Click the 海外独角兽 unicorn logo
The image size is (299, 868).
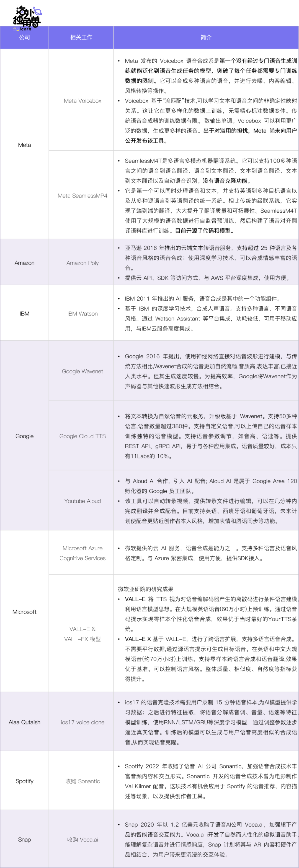27,18
